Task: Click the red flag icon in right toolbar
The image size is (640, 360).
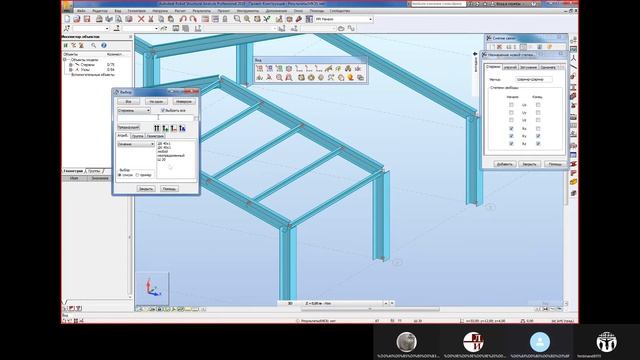Action: pyautogui.click(x=573, y=173)
